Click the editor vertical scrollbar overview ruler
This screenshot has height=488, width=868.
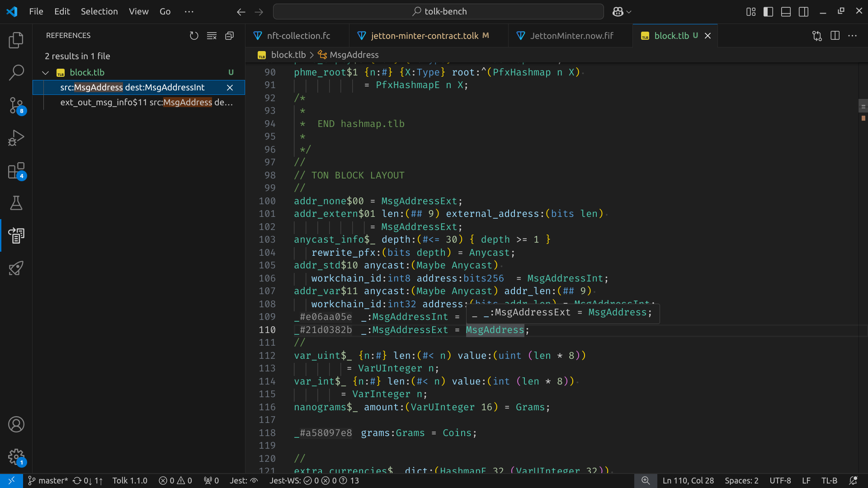coord(863,268)
